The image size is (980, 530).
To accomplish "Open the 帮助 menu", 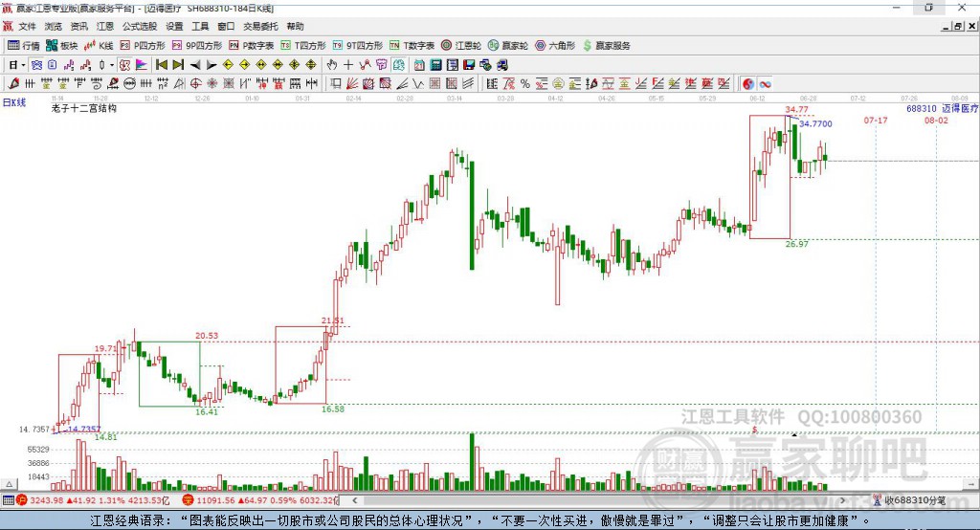I will 295,26.
